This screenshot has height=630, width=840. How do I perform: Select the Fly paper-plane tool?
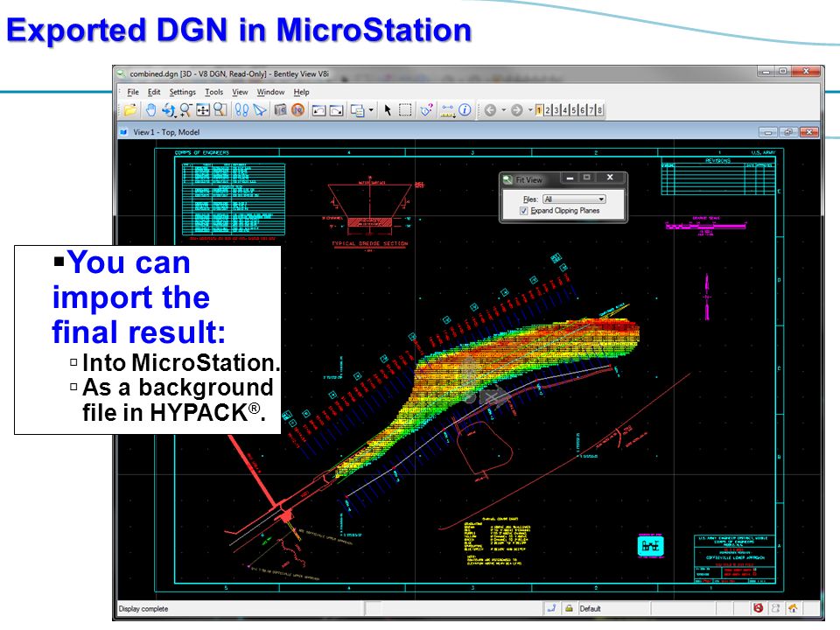tap(259, 110)
